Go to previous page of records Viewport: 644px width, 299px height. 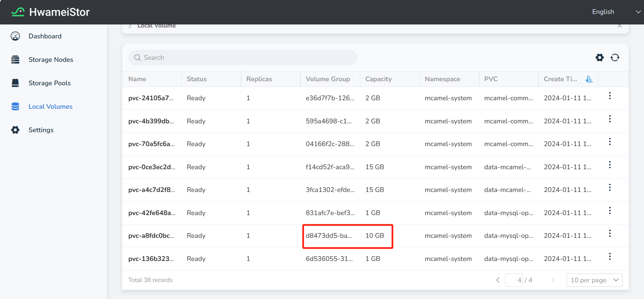[498, 280]
